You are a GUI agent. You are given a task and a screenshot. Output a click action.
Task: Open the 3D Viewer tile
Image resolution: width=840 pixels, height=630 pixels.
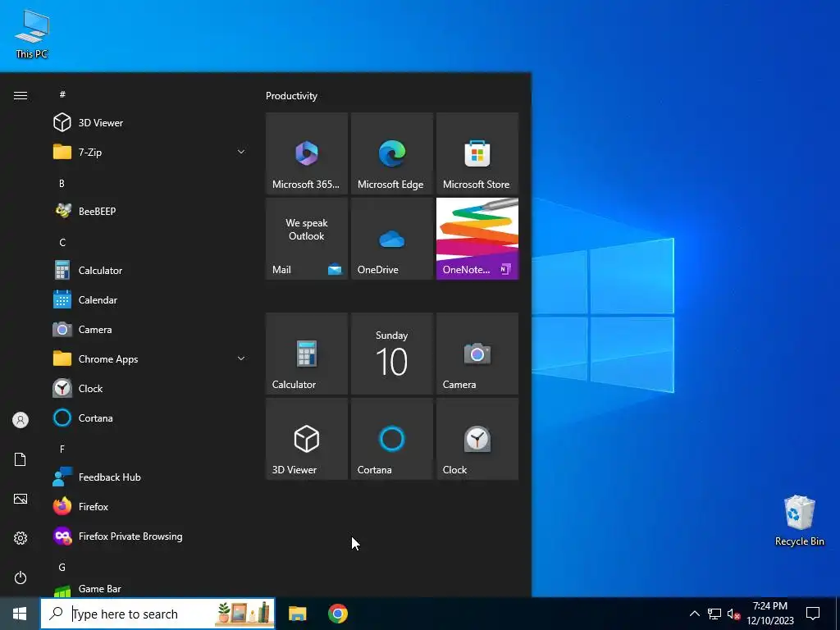click(307, 439)
